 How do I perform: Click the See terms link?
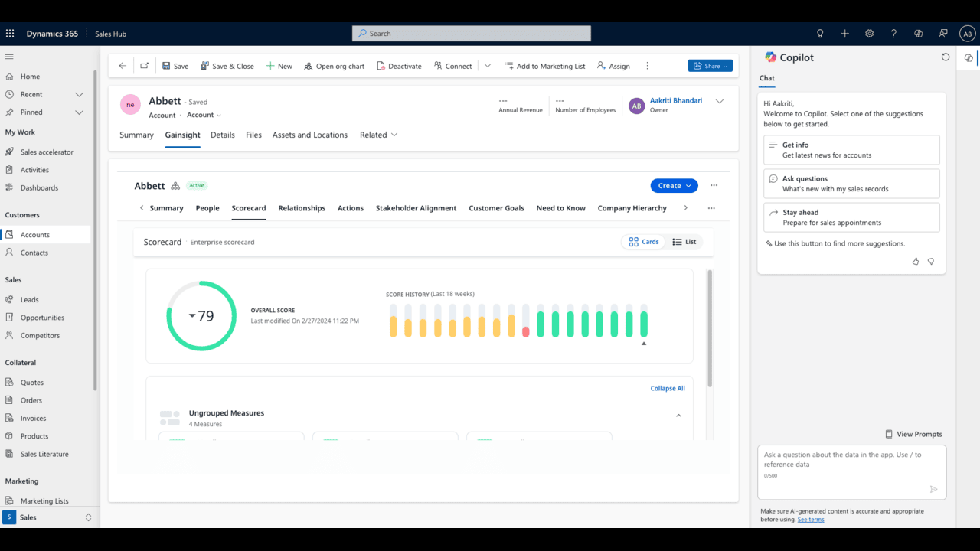click(811, 520)
